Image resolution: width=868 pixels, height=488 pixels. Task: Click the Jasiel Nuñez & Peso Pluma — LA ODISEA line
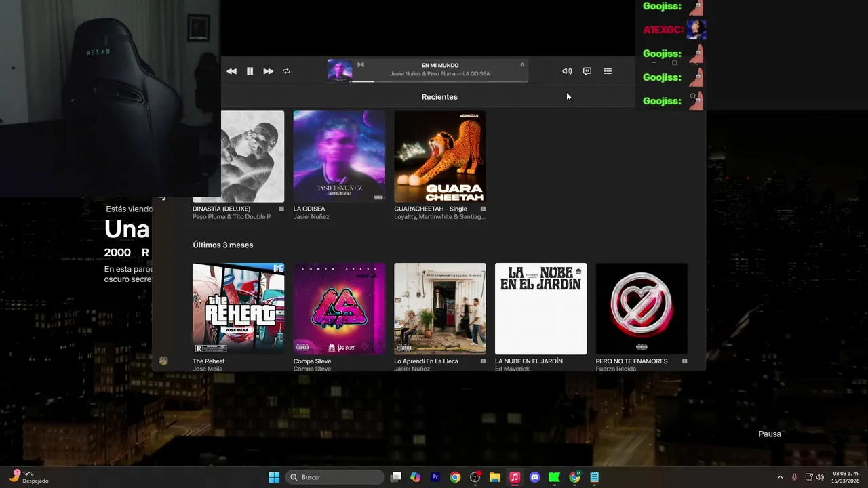[440, 74]
